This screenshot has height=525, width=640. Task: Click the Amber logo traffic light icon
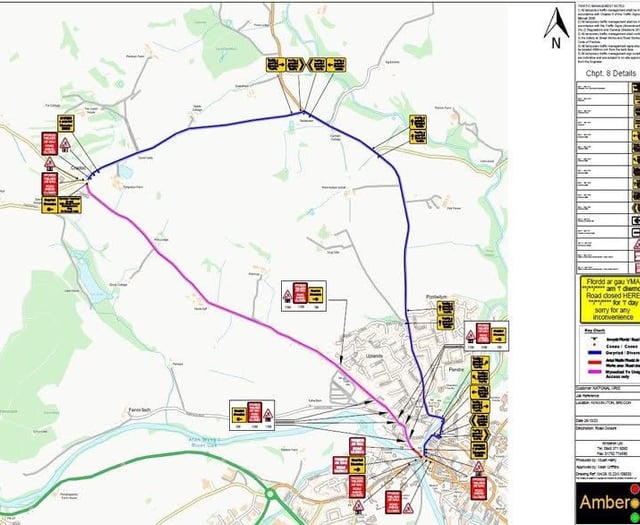pos(632,499)
